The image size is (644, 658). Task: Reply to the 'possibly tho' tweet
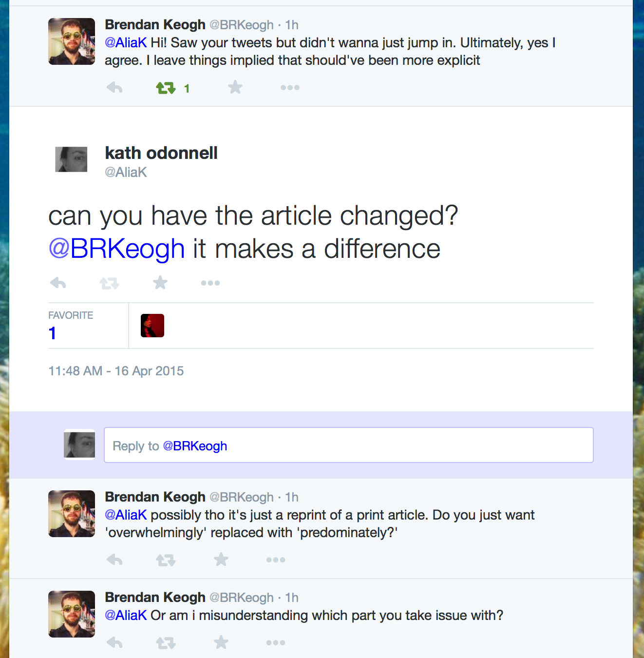click(x=114, y=560)
